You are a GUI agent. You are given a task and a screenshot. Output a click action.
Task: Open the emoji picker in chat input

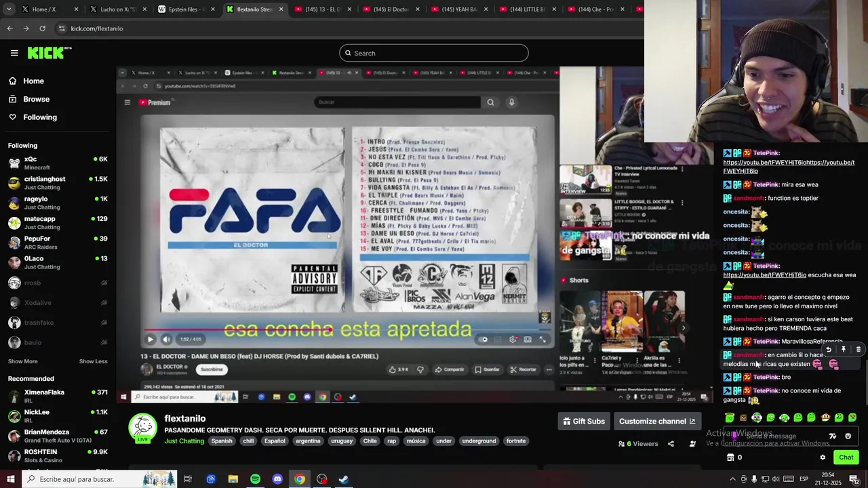848,436
